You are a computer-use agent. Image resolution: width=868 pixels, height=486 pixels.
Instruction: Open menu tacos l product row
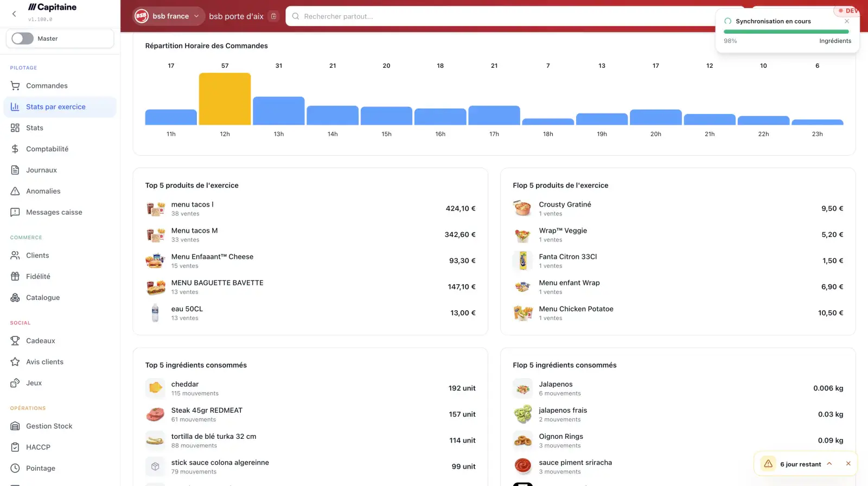(x=310, y=208)
